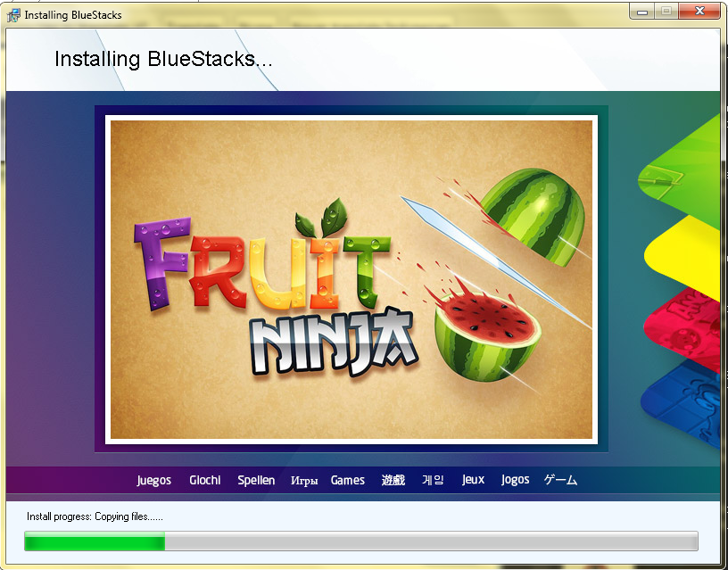Viewport: 728px width, 570px height.
Task: Click the 'ゲーム' label
Action: click(561, 480)
